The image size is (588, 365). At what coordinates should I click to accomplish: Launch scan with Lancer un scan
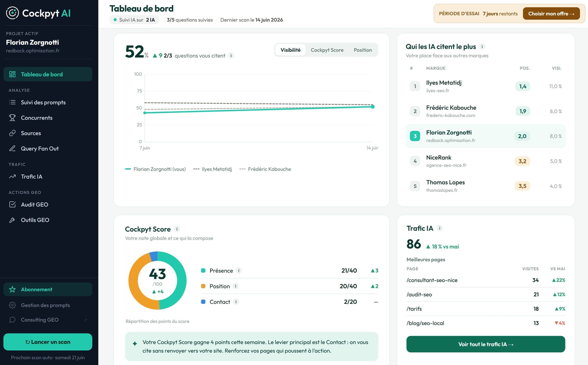click(x=48, y=342)
